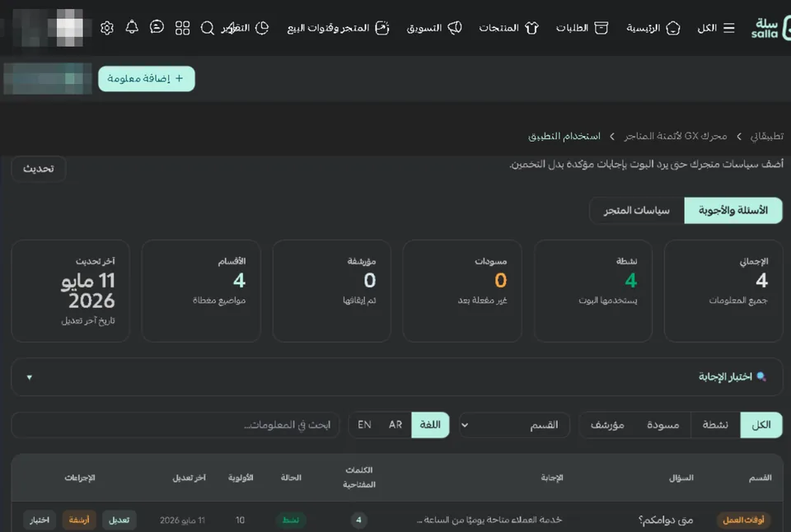Open the notifications bell
The image size is (791, 532).
pos(132,27)
